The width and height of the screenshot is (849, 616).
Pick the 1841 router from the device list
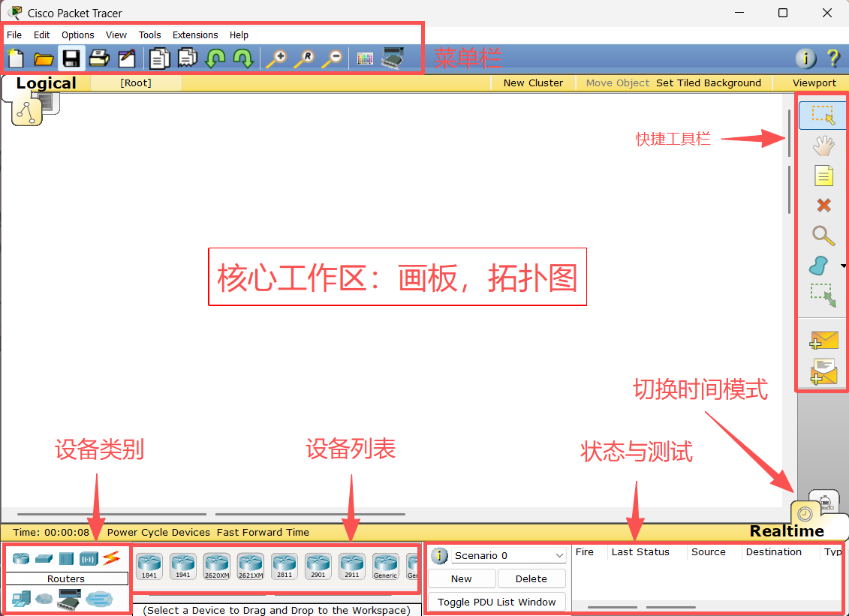[149, 566]
